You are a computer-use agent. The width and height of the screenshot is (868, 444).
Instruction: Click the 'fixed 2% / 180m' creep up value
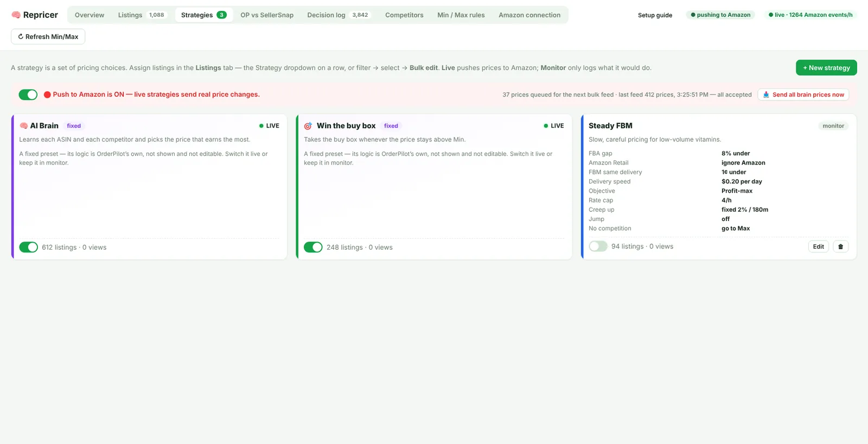[745, 210]
